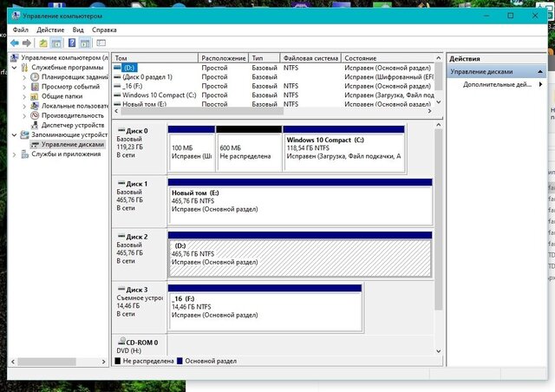The image size is (555, 392).
Task: Open Диспетчер устройств in the tree
Action: pyautogui.click(x=75, y=125)
